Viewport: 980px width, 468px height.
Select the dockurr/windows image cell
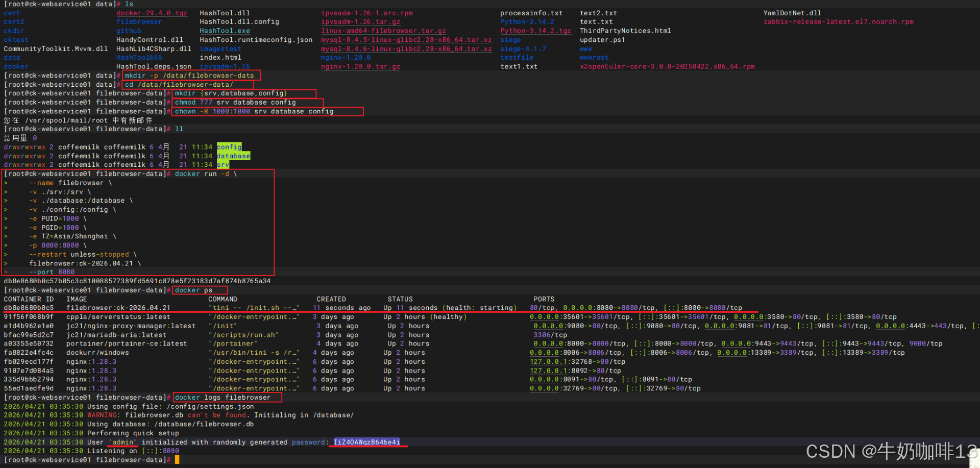tap(97, 353)
